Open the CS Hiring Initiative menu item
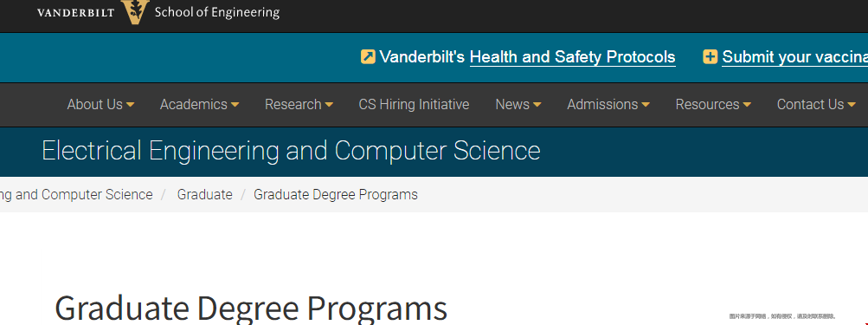This screenshot has width=868, height=325. click(x=414, y=104)
